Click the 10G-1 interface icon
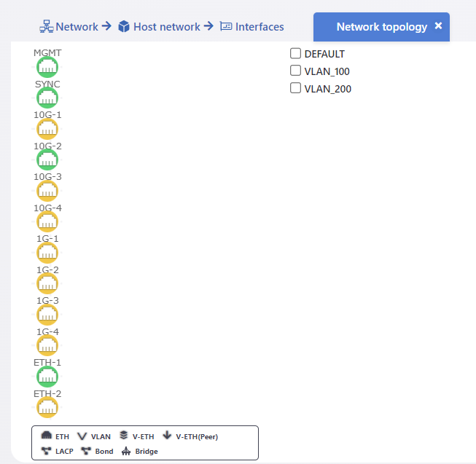Viewport: 476px width, 464px height. (47, 129)
